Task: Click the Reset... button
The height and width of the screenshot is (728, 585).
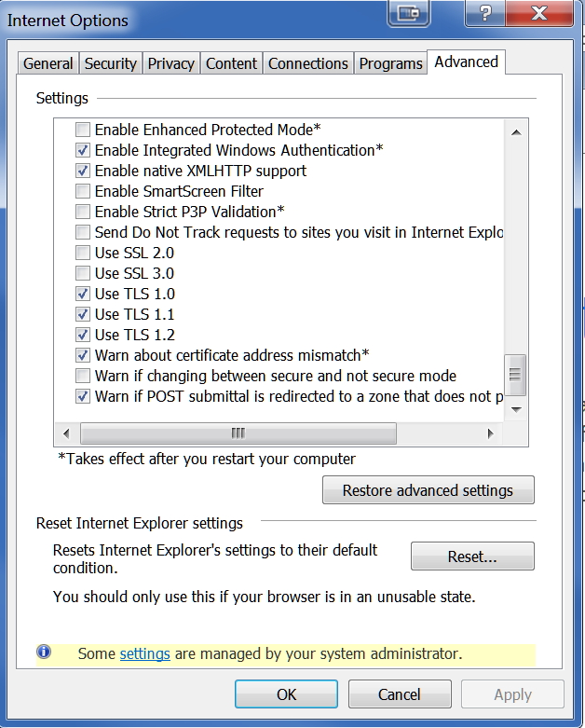Action: [x=472, y=556]
